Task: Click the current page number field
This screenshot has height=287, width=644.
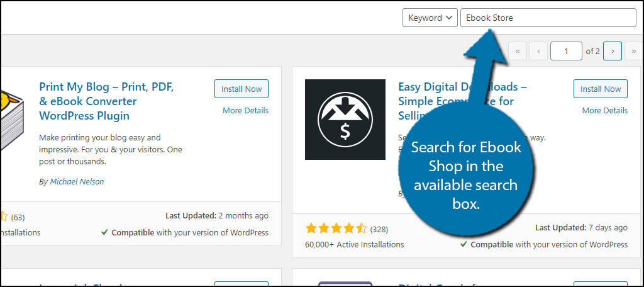Action: (x=565, y=52)
